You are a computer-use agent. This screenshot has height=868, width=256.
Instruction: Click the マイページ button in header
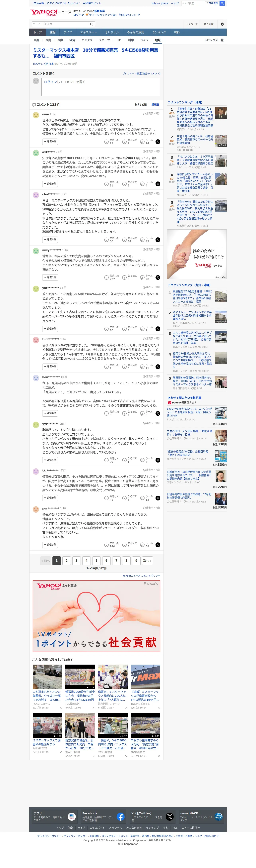192,24
